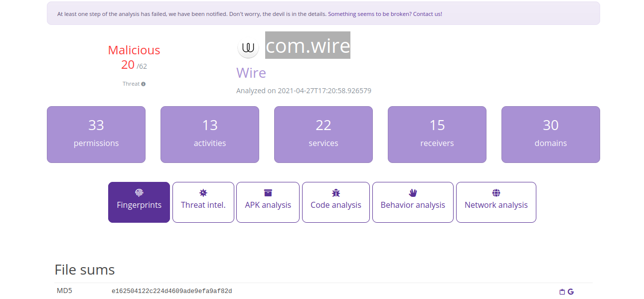
Task: Open the 15 receivers card
Action: (x=437, y=135)
